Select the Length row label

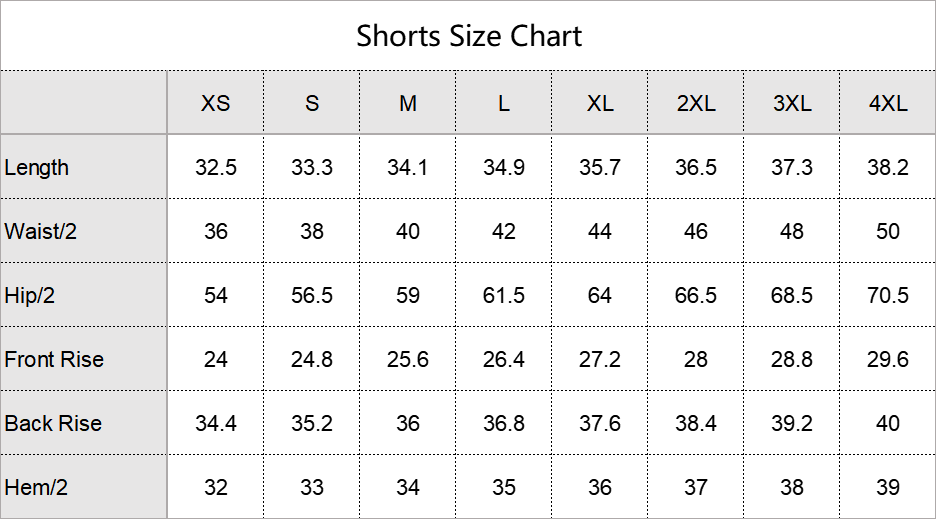click(x=37, y=168)
